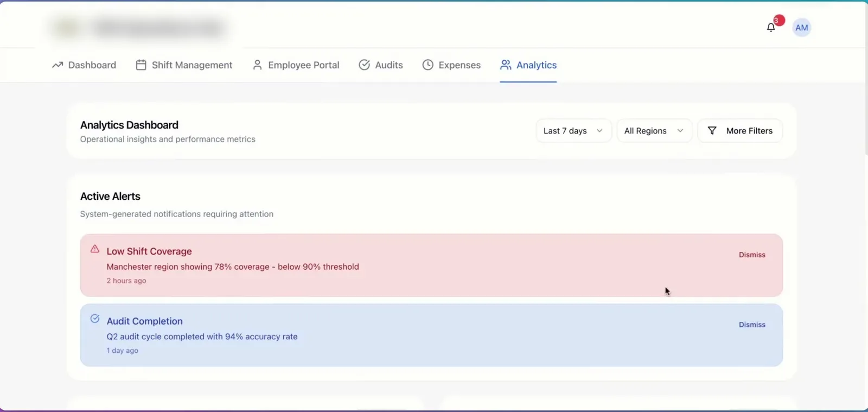Go to the Dashboard tab
The width and height of the screenshot is (868, 412).
[84, 65]
